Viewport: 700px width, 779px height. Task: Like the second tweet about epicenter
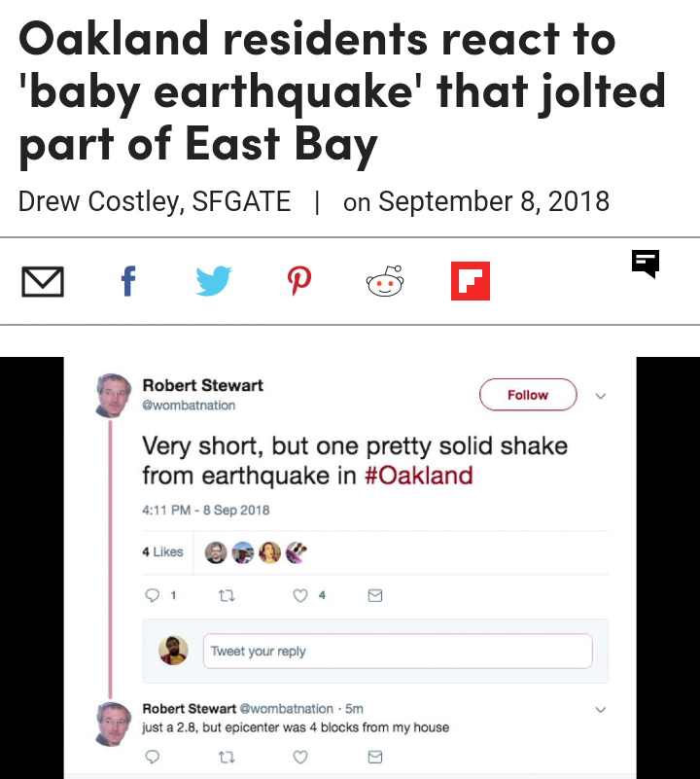[x=300, y=756]
